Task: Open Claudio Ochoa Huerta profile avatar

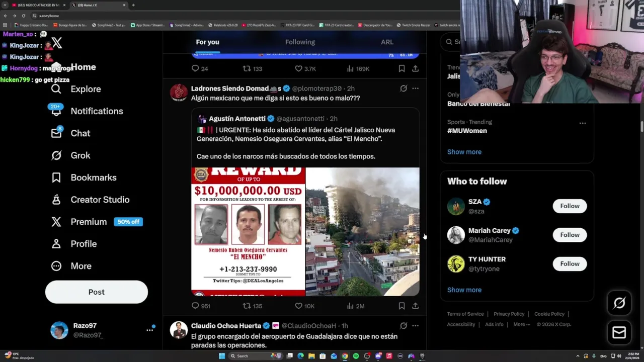Action: pyautogui.click(x=179, y=330)
